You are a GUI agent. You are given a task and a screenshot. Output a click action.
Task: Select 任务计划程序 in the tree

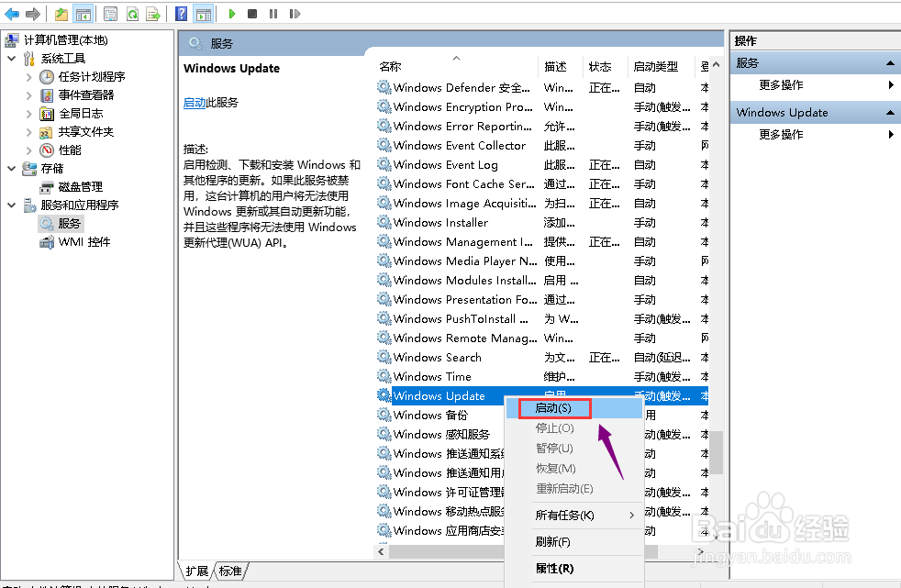(x=92, y=77)
